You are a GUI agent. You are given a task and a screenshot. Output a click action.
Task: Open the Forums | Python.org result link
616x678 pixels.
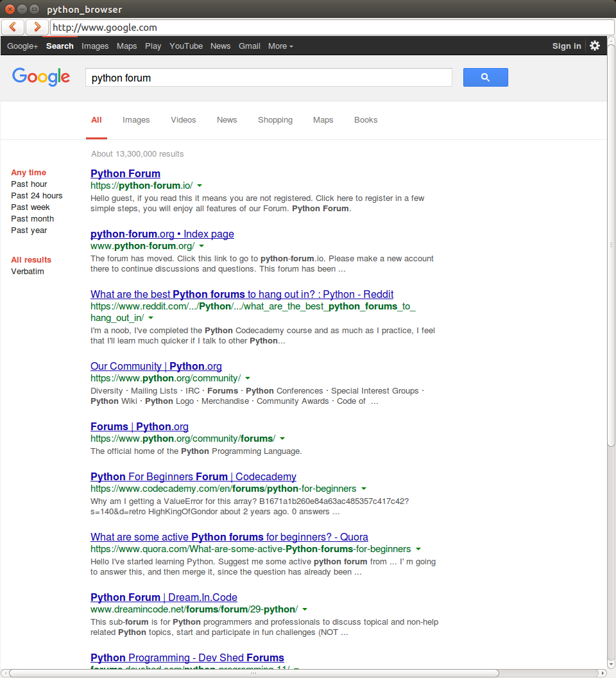[x=139, y=427]
